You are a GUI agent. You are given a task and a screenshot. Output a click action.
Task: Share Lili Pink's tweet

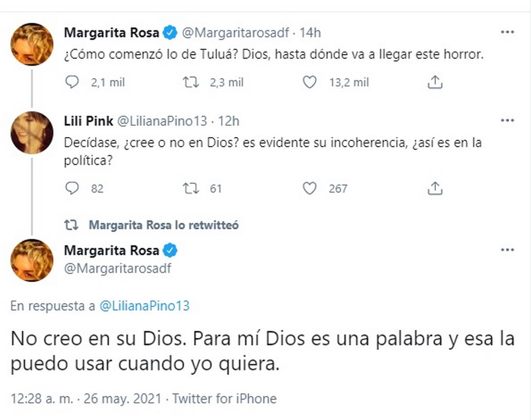[x=435, y=189]
